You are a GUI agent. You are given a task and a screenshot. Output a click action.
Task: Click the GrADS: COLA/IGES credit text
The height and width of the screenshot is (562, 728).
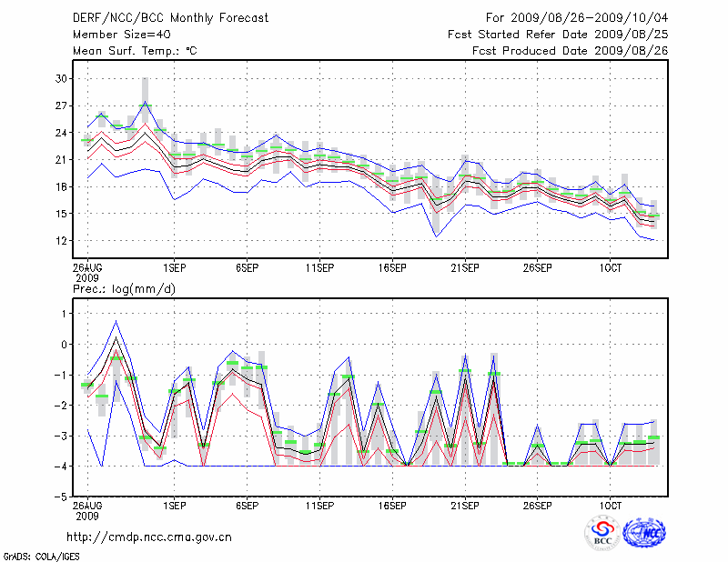coord(40,555)
